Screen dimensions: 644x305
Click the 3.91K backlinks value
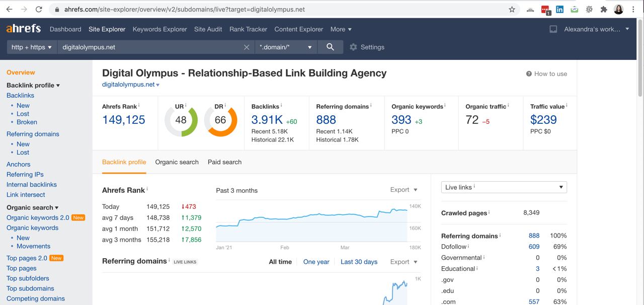coord(267,120)
